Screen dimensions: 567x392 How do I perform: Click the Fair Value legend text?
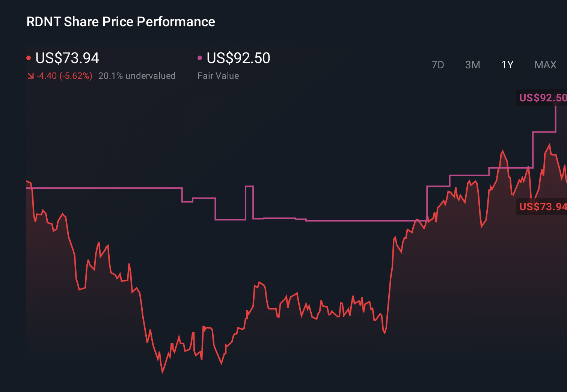click(218, 75)
